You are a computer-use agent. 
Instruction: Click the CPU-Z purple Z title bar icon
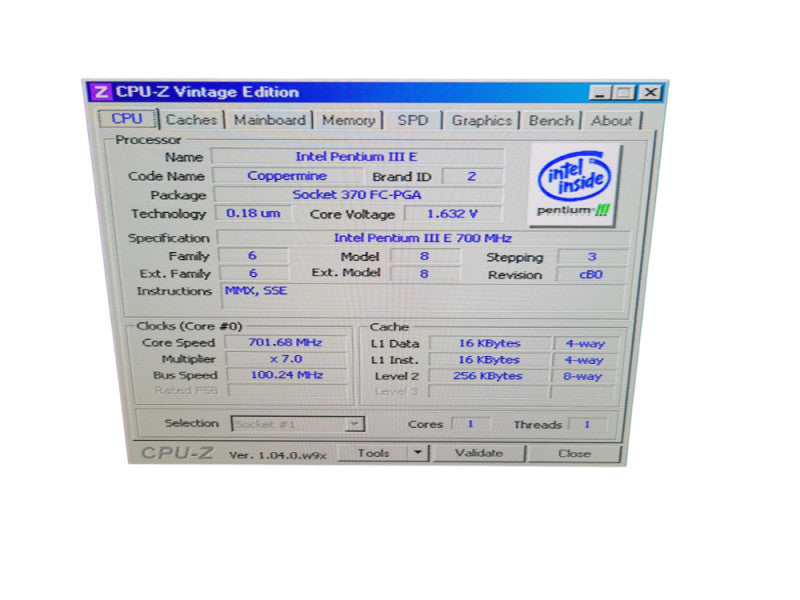pos(102,92)
